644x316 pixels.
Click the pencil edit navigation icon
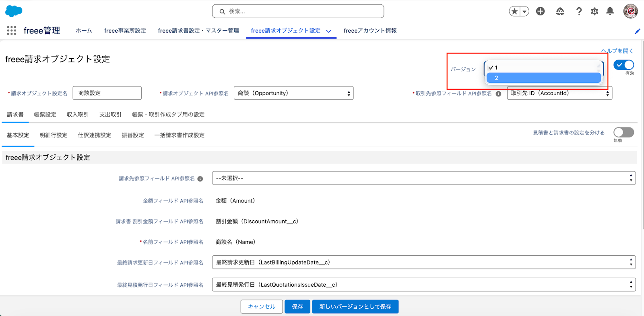click(x=637, y=31)
